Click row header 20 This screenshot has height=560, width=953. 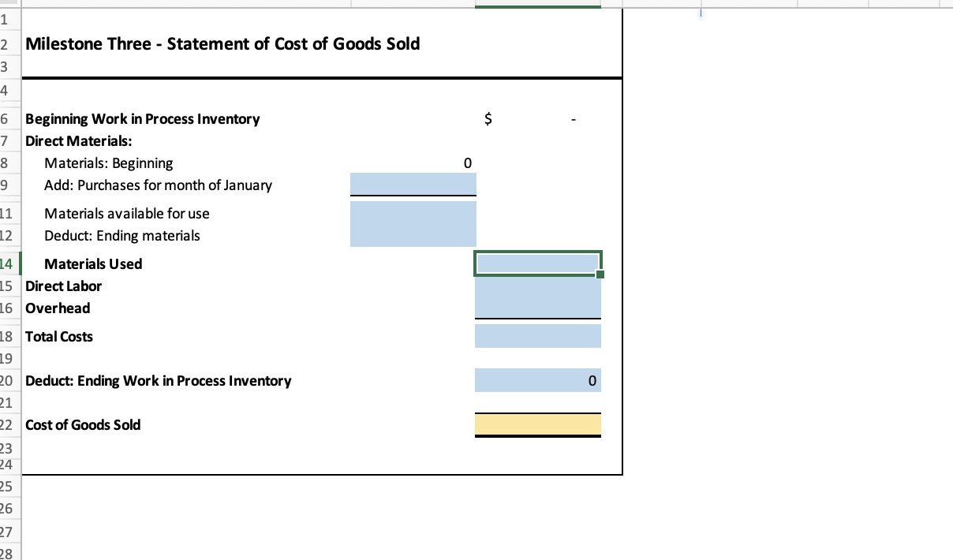[9, 381]
